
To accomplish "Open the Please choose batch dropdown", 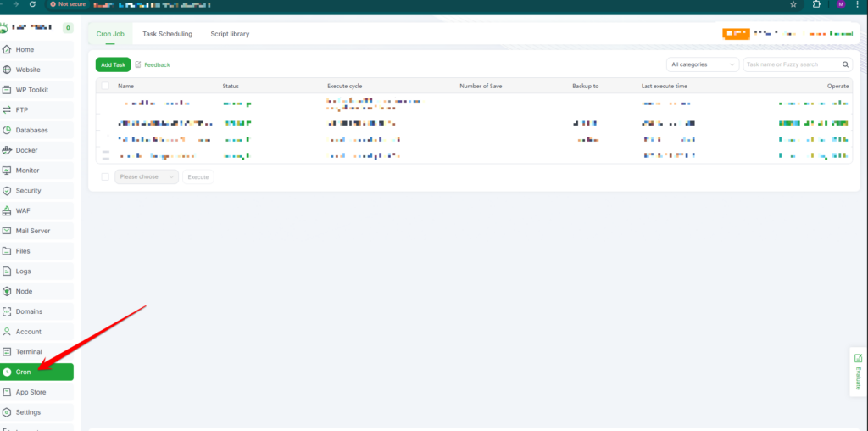I will 147,177.
